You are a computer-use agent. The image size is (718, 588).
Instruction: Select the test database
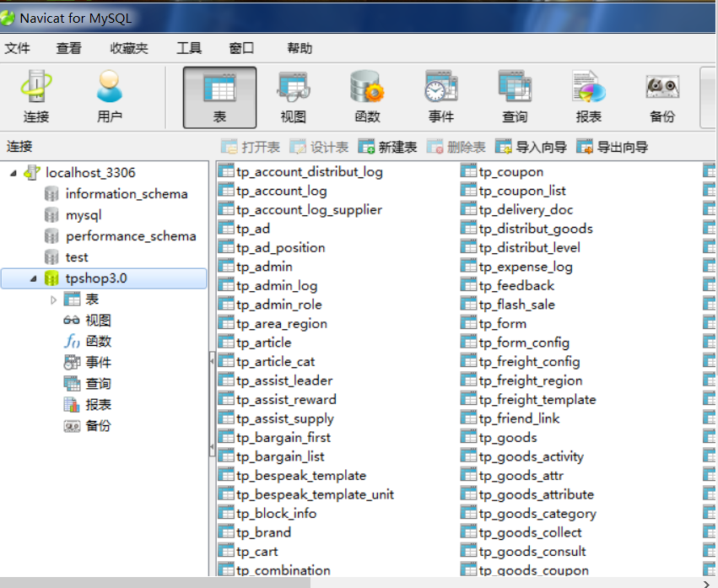click(77, 257)
